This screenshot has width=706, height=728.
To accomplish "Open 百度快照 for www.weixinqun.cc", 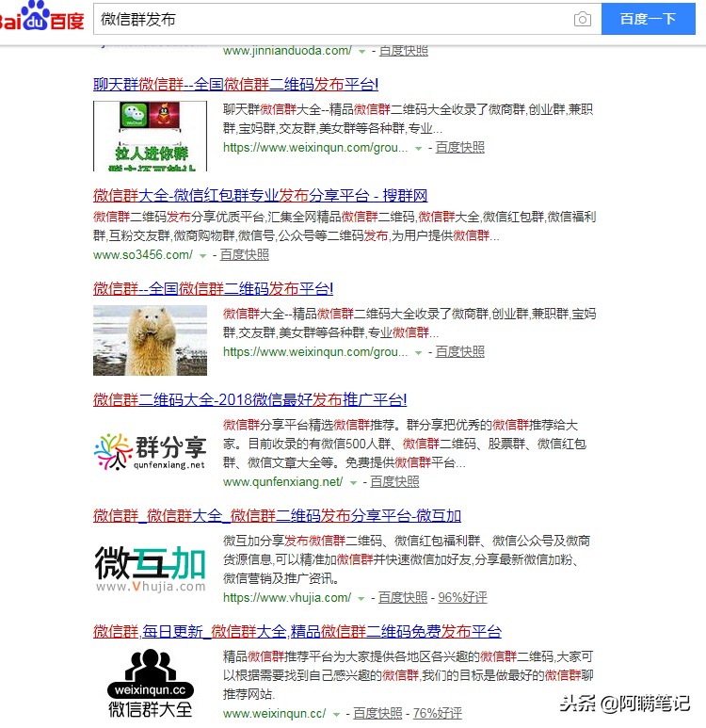I will coord(377,713).
